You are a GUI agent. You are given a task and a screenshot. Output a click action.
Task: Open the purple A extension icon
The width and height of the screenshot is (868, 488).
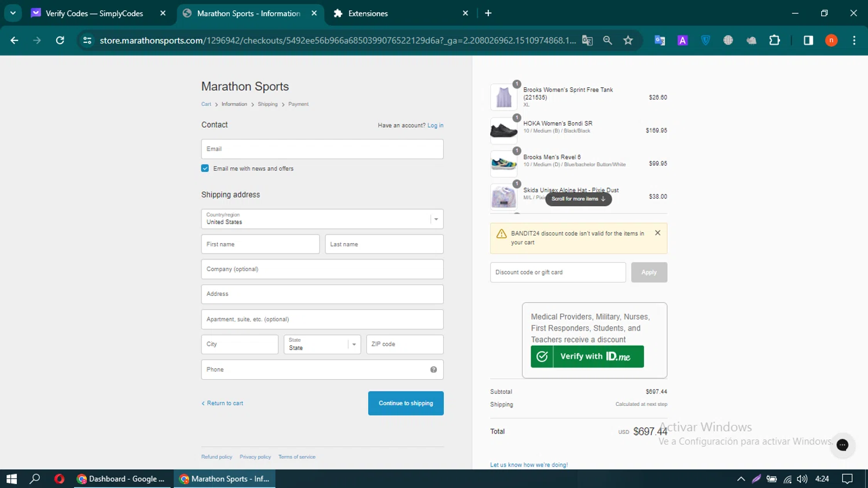683,41
